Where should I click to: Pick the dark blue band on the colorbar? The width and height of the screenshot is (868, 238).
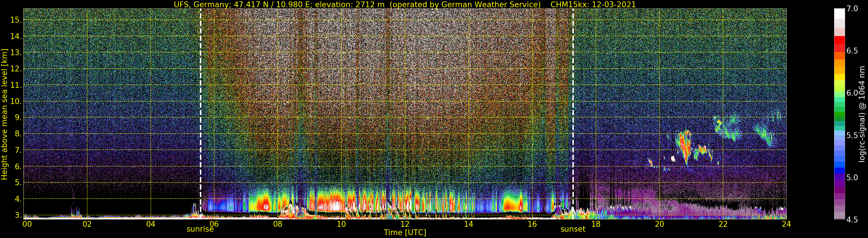coord(839,170)
